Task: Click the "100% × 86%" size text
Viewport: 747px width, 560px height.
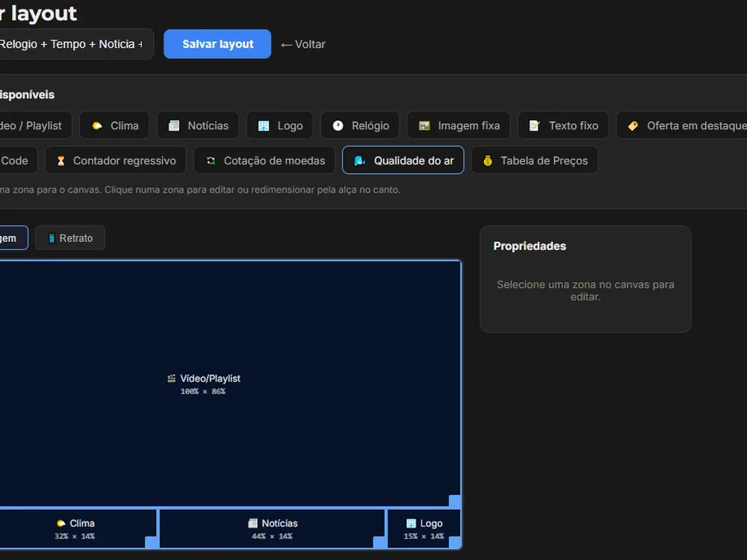Action: [203, 391]
